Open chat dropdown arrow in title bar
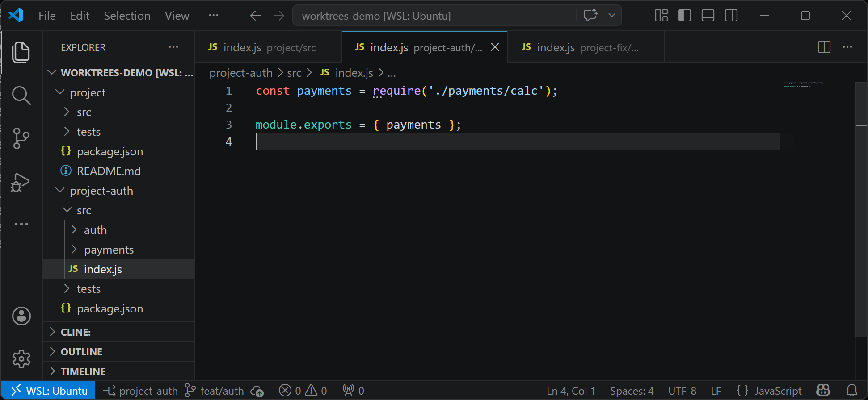The image size is (868, 400). tap(612, 16)
